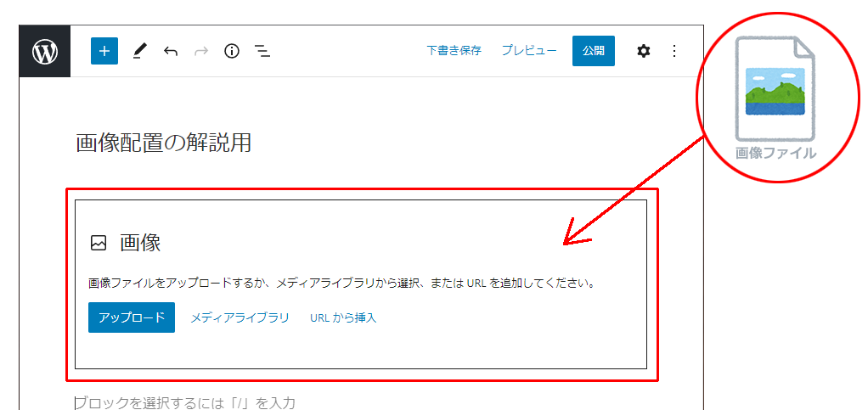Viewport: 868px width, 410px height.
Task: Click the upload instruction text in image block
Action: [x=341, y=284]
